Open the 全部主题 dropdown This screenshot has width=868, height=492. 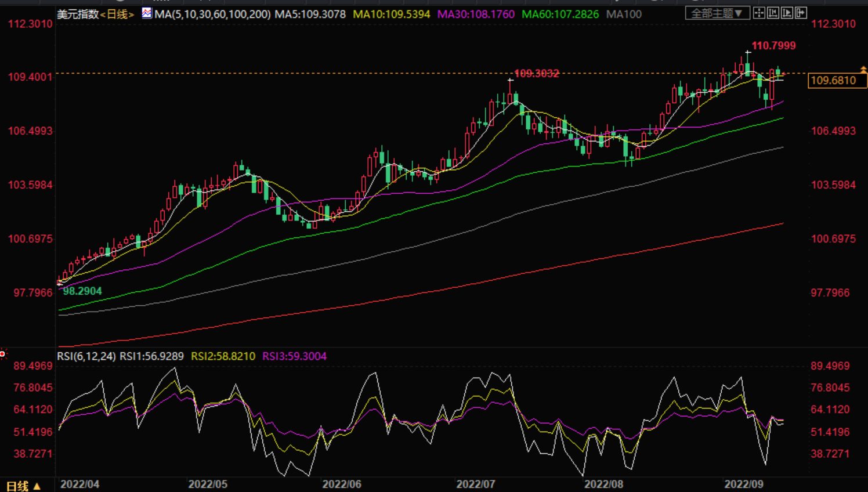717,13
